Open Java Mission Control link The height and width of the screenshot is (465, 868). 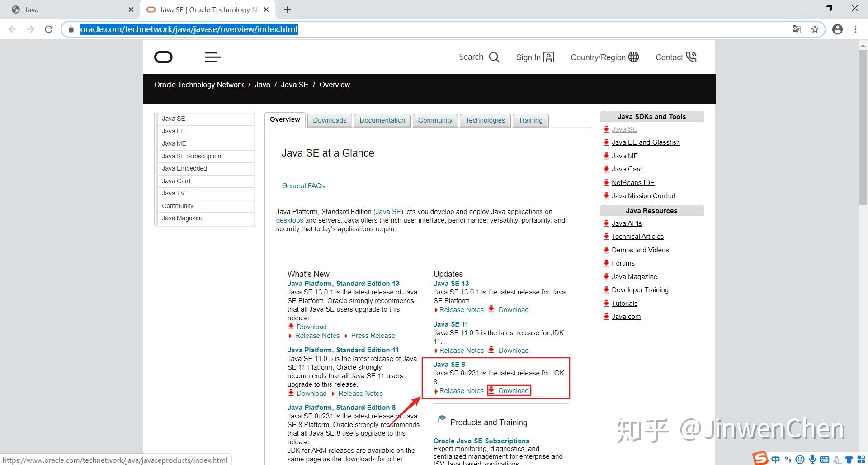click(643, 196)
